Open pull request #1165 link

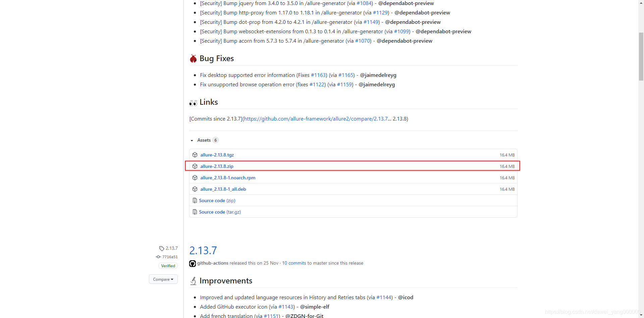click(x=346, y=75)
